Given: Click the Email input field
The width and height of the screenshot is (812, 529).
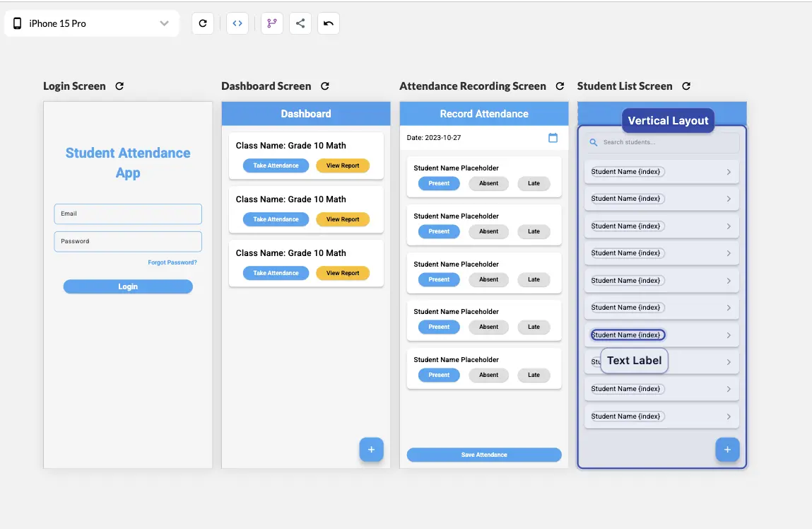Looking at the screenshot, I should [128, 214].
